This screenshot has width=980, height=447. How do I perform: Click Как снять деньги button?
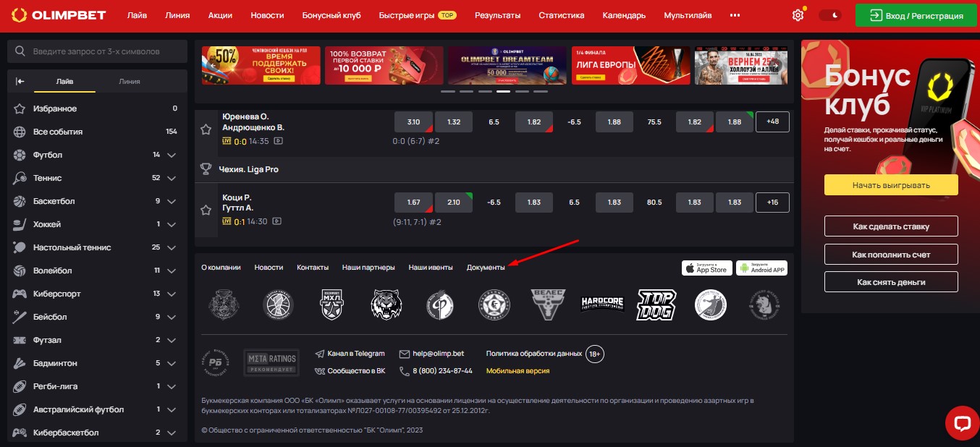point(891,282)
